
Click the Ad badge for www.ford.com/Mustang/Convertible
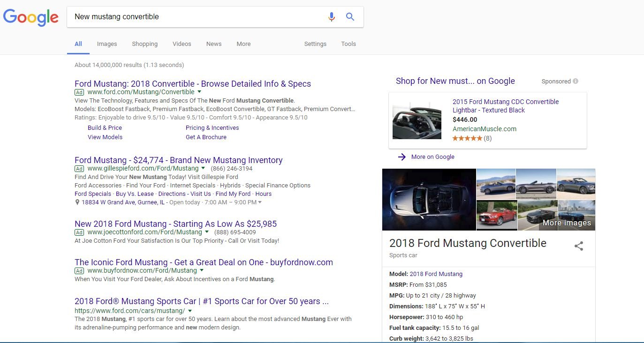pyautogui.click(x=79, y=92)
